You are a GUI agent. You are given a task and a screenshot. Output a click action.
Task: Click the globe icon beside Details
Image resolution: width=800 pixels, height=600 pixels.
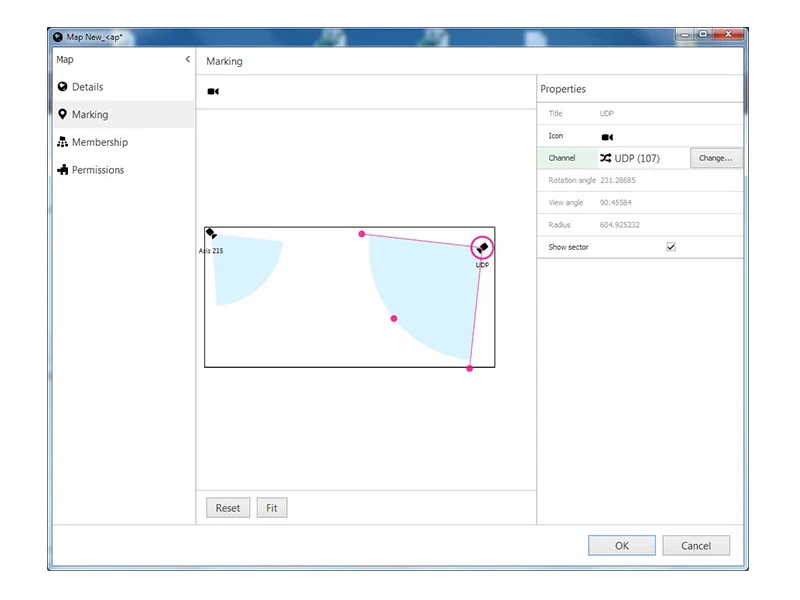[63, 87]
